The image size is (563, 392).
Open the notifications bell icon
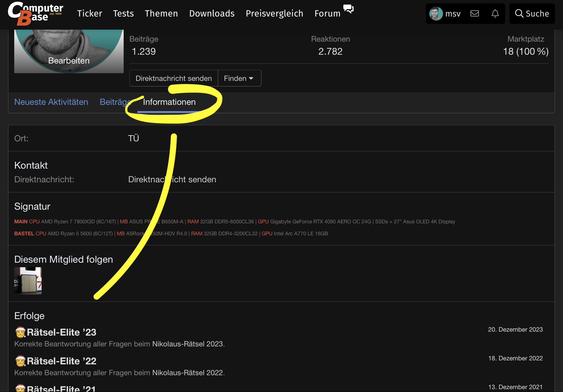pos(495,13)
